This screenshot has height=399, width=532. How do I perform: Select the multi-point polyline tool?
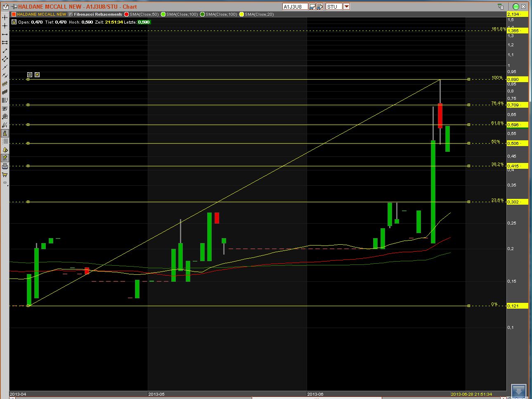(x=5, y=59)
